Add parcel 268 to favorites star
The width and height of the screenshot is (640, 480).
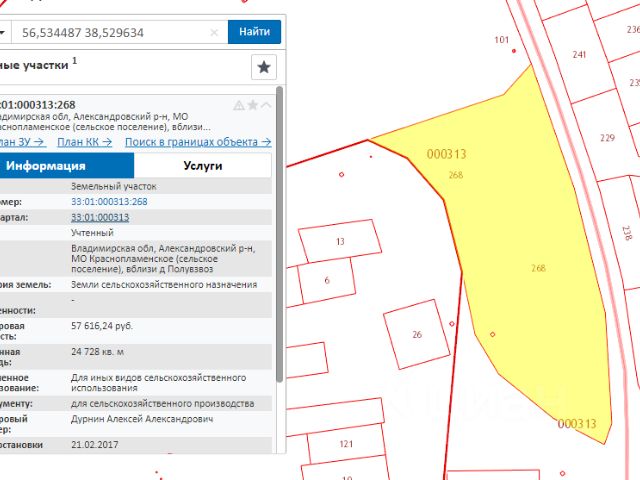(x=253, y=105)
